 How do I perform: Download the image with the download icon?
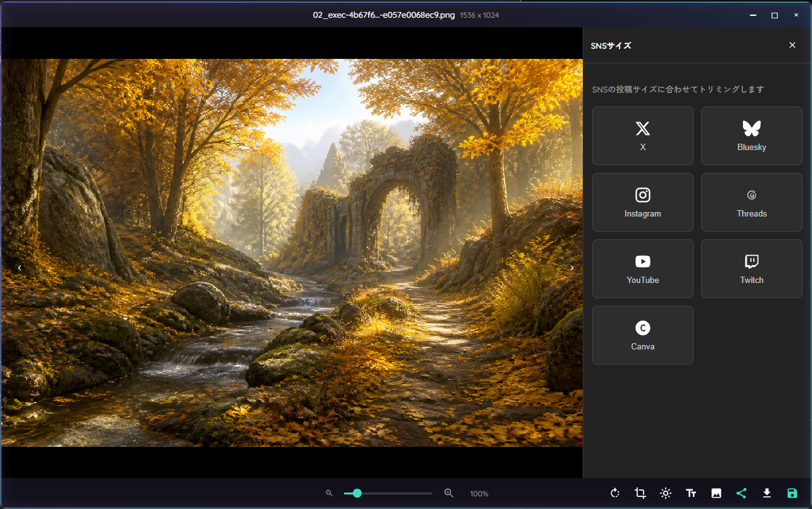[x=767, y=493]
